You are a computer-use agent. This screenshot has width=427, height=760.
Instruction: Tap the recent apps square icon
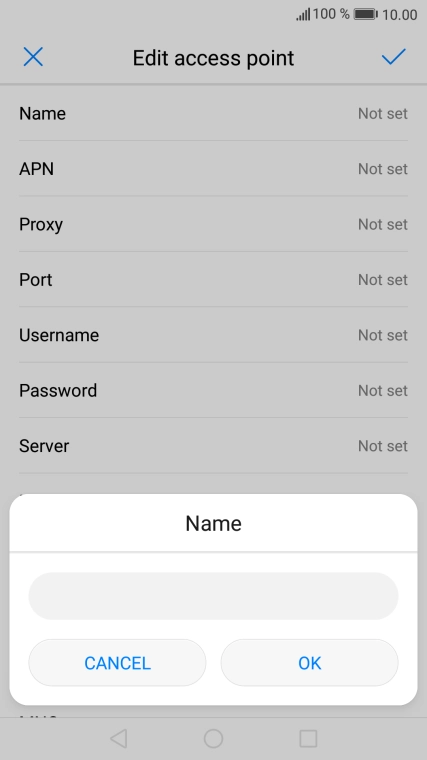[308, 739]
